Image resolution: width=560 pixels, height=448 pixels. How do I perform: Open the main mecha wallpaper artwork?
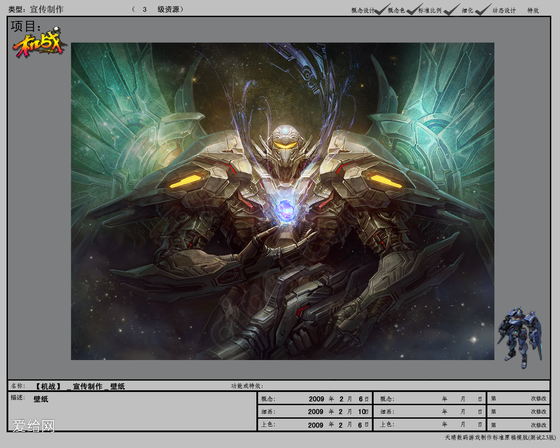282,201
